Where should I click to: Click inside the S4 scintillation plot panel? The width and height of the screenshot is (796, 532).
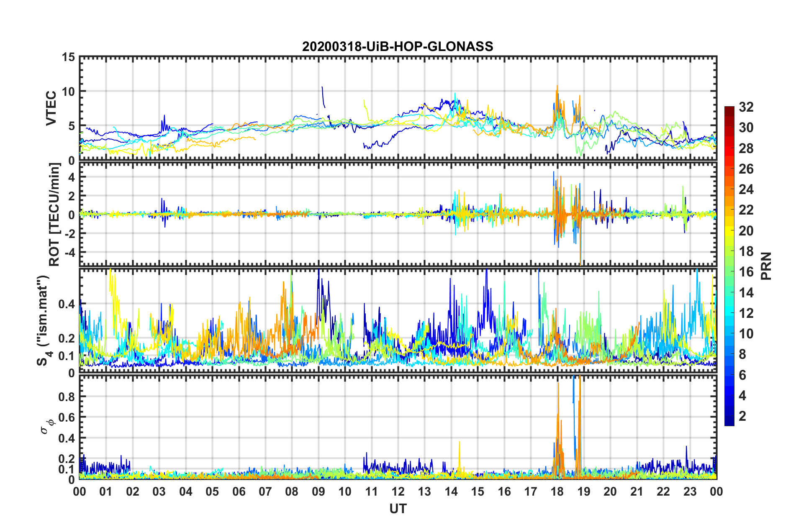(x=398, y=321)
